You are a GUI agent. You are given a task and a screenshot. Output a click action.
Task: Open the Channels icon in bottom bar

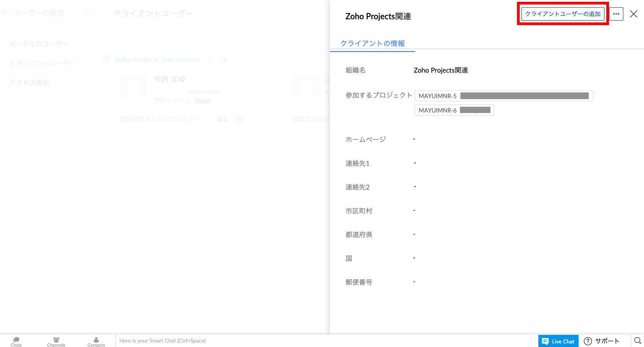coord(56,342)
